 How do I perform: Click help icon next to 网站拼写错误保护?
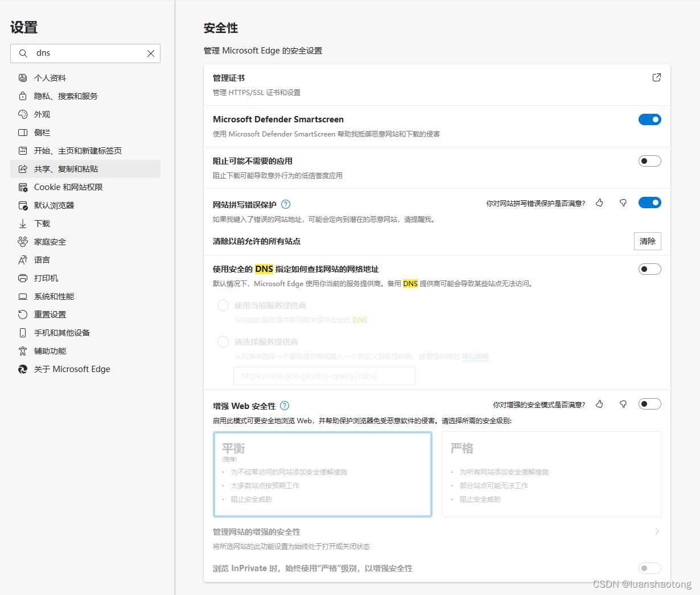286,204
